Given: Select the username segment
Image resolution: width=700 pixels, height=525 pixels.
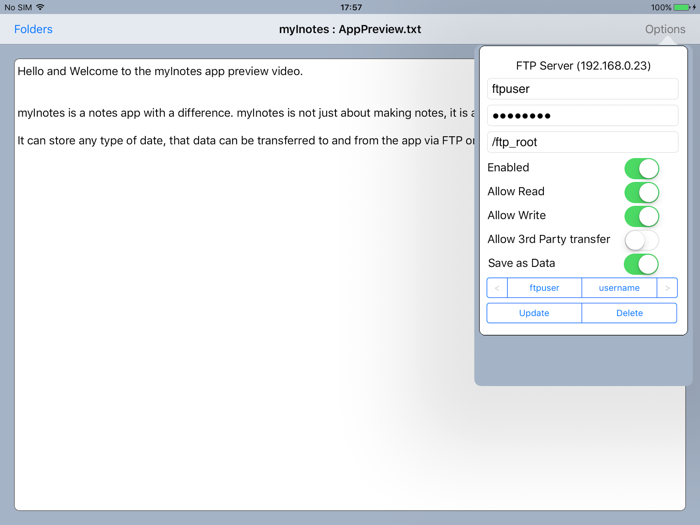Looking at the screenshot, I should point(619,288).
